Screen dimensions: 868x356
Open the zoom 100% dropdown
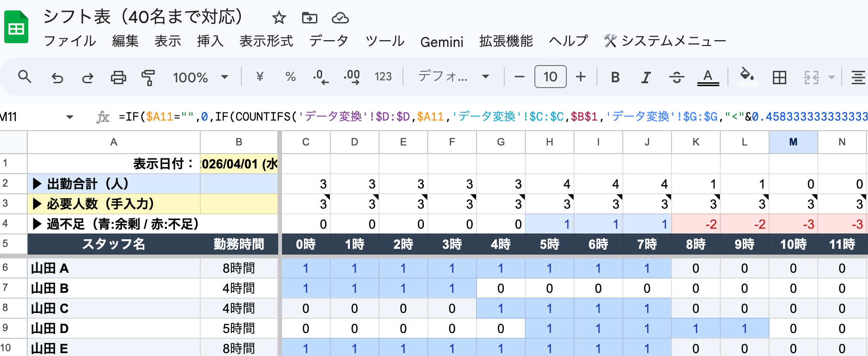(x=200, y=77)
